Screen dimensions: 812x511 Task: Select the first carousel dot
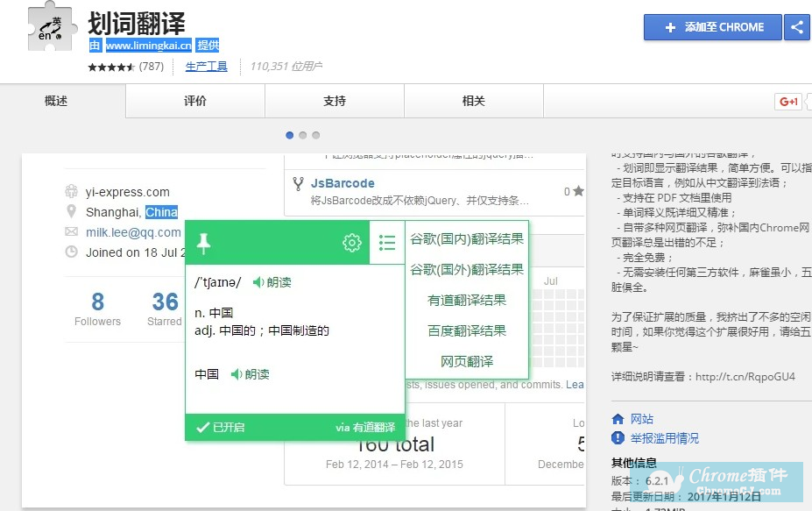pyautogui.click(x=289, y=135)
